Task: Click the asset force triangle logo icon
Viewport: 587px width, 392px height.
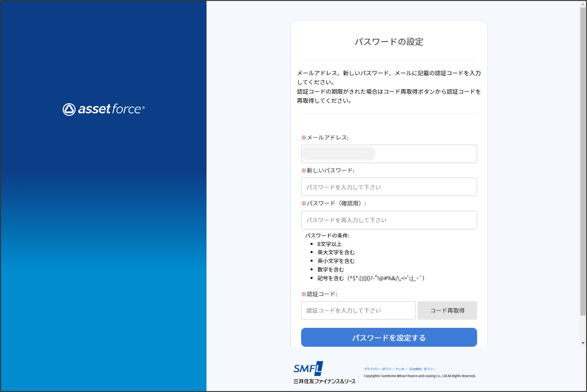Action: click(69, 110)
